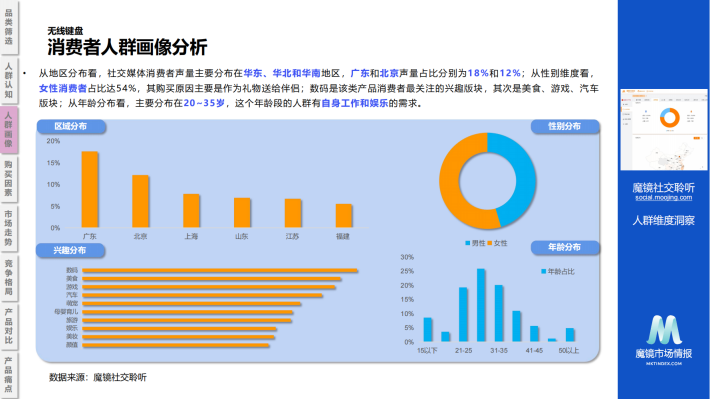Click the 魔镜市场情报 M logo icon

pos(664,330)
